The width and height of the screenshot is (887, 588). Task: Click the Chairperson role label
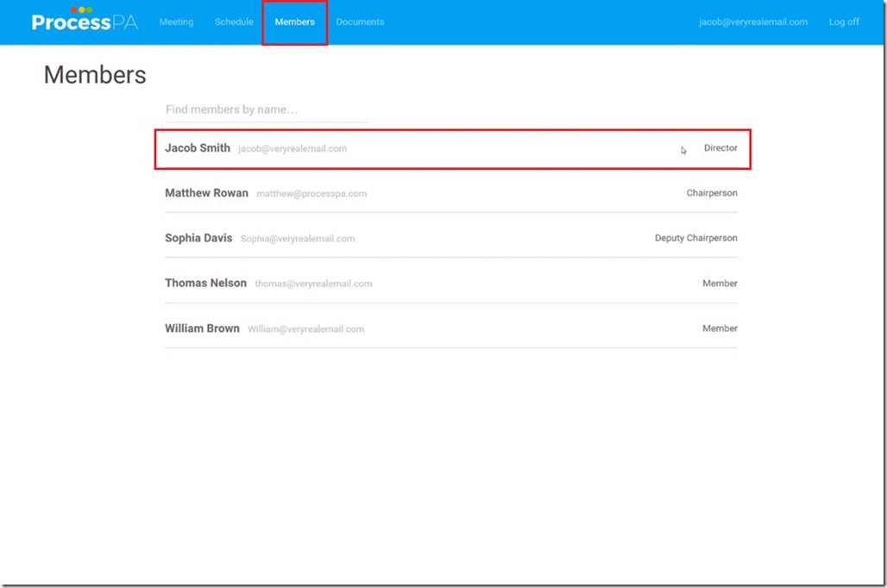pos(711,193)
